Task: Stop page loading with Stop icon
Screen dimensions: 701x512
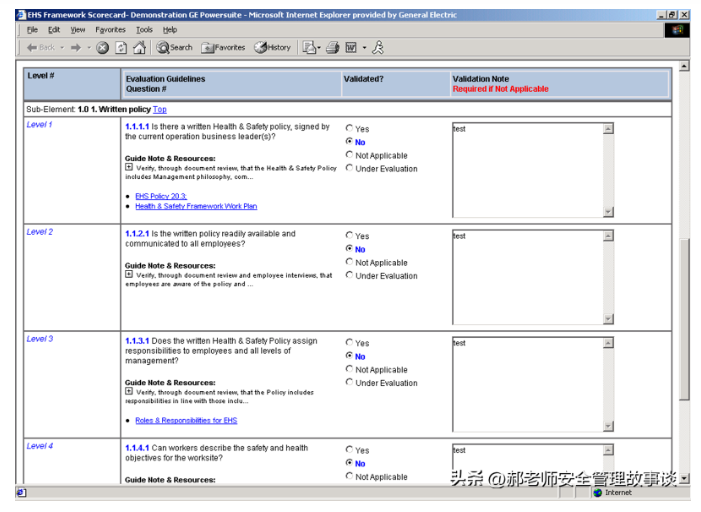Action: tap(103, 47)
